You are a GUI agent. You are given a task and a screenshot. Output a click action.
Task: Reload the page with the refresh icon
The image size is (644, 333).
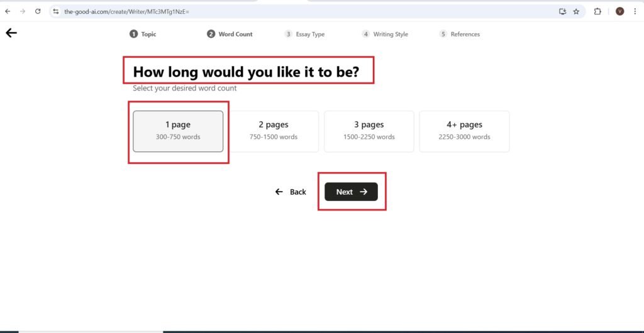click(38, 11)
